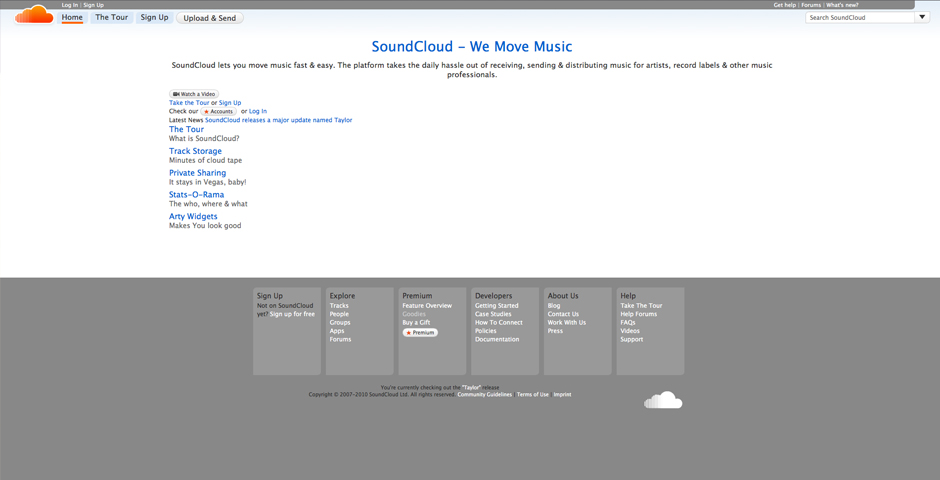This screenshot has height=480, width=940.
Task: Open the Forums link in top bar
Action: click(x=811, y=5)
